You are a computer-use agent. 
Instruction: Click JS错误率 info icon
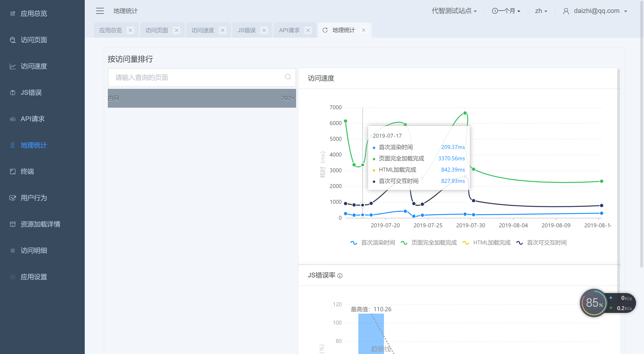click(x=340, y=276)
